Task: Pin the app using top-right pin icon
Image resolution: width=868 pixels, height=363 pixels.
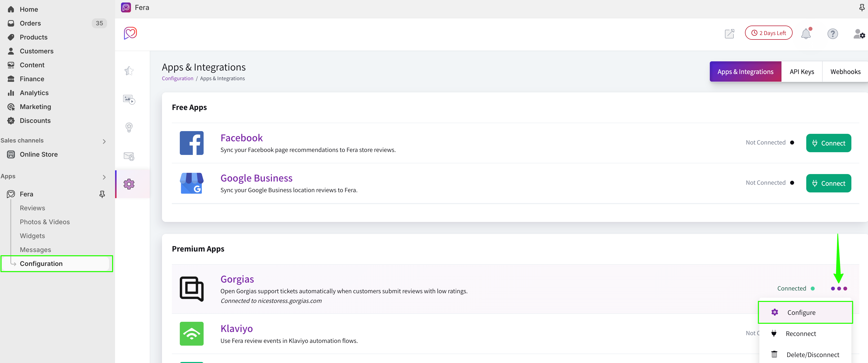Action: pos(862,7)
